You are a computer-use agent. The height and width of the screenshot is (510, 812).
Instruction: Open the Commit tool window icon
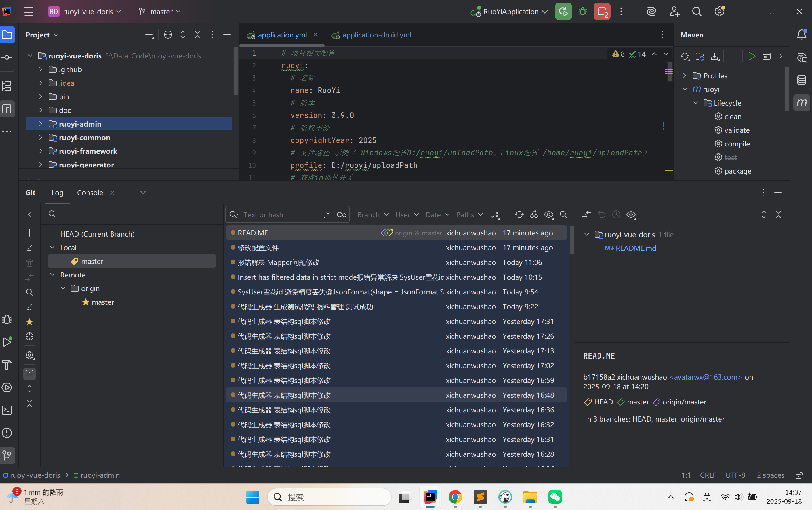pos(7,57)
